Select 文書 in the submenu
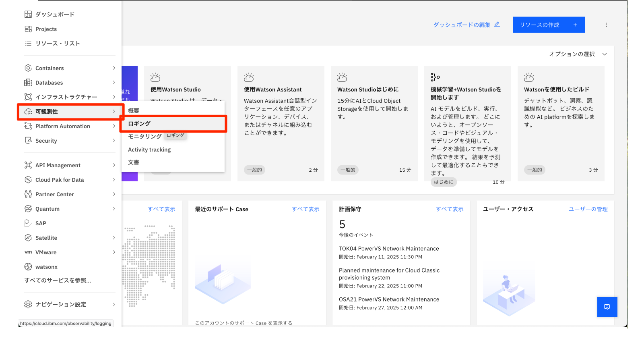 click(x=173, y=162)
